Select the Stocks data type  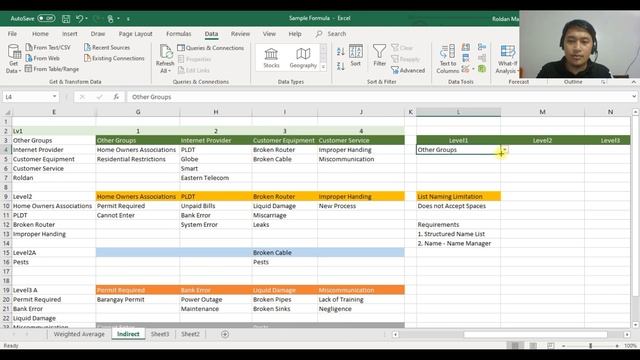(x=271, y=58)
